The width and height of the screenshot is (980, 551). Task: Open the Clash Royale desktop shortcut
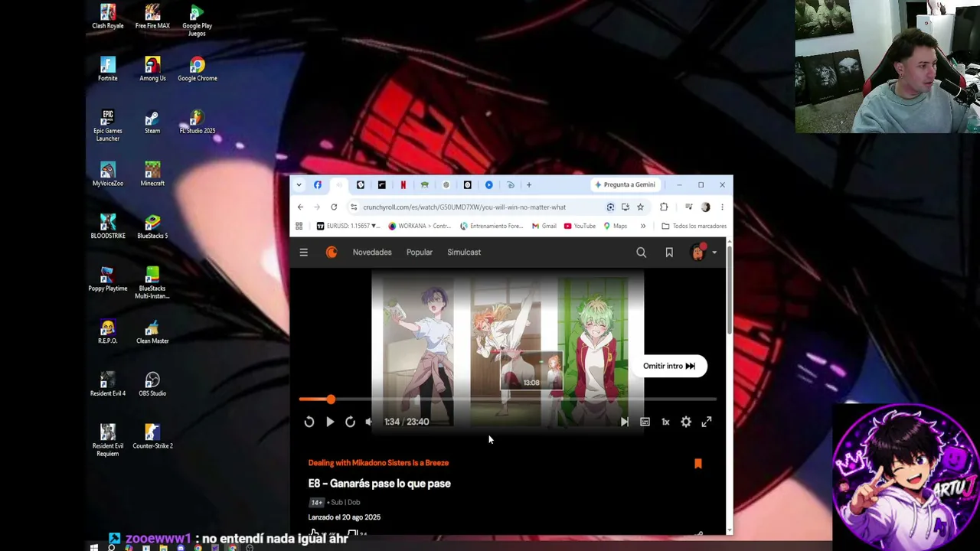(108, 17)
